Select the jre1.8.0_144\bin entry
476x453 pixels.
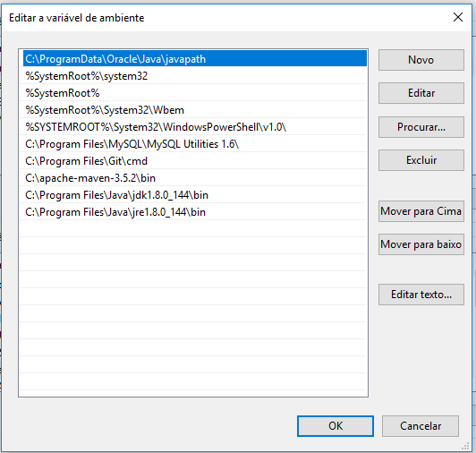coord(195,212)
